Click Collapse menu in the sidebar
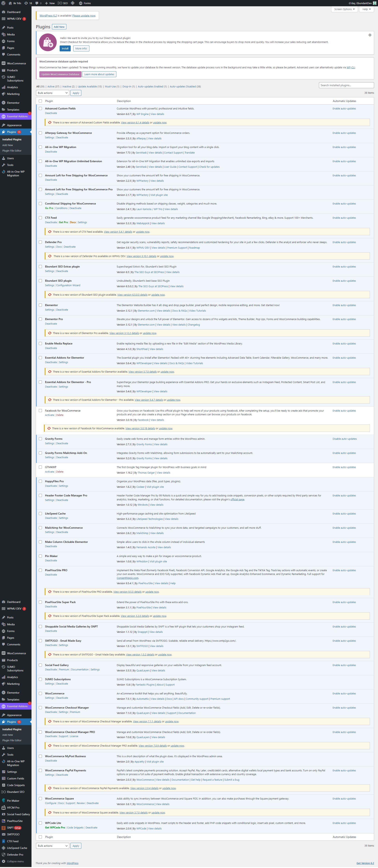Image resolution: width=378 pixels, height=868 pixels. click(x=15, y=861)
